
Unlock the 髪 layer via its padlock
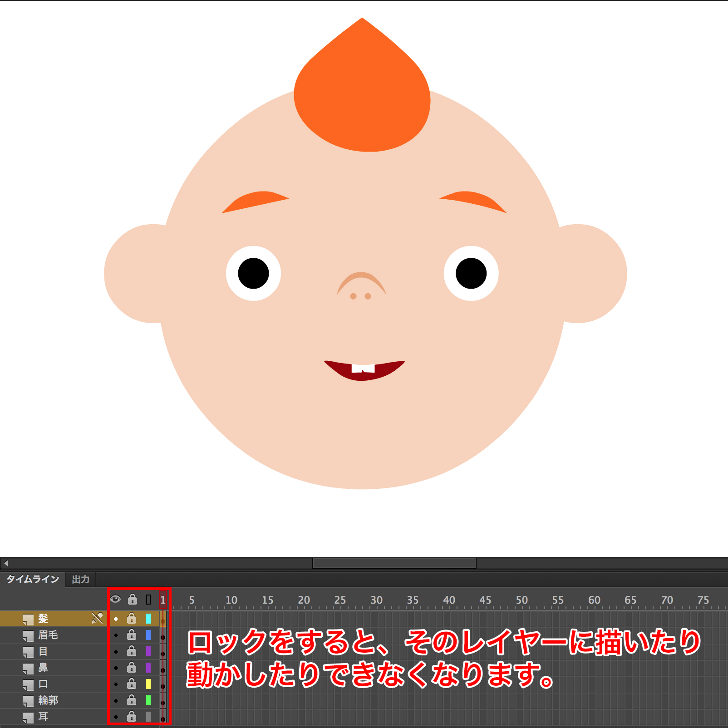132,618
